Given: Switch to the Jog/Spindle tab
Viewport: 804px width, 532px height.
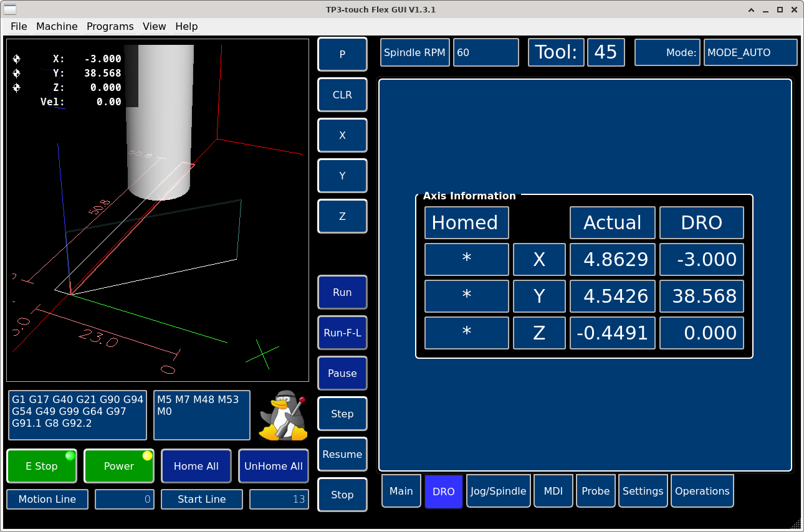Looking at the screenshot, I should pyautogui.click(x=498, y=491).
